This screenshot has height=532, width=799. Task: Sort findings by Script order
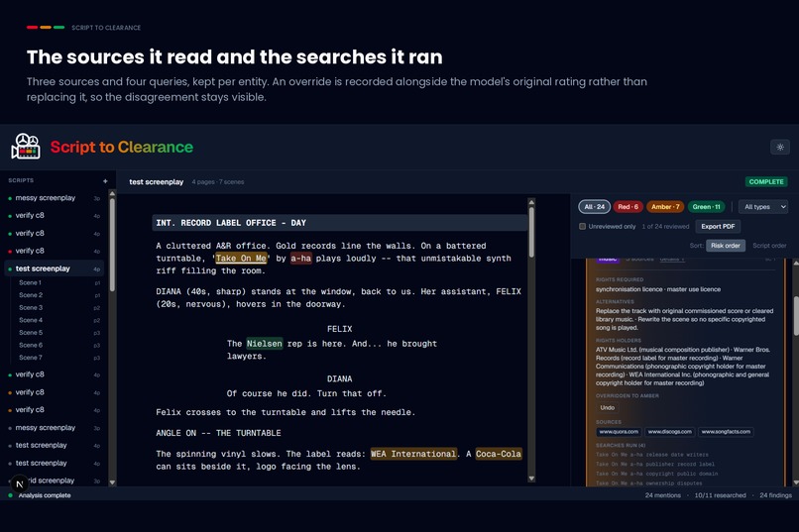(x=769, y=246)
